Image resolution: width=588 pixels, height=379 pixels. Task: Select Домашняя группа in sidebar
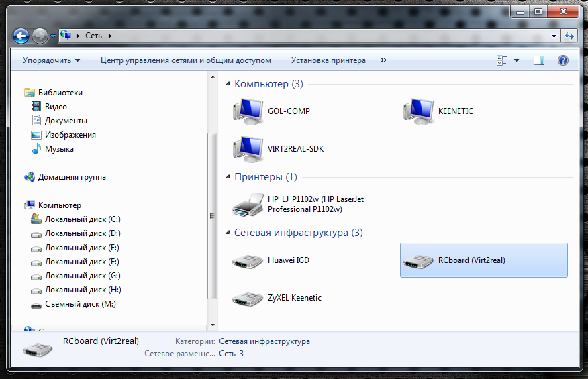click(72, 177)
